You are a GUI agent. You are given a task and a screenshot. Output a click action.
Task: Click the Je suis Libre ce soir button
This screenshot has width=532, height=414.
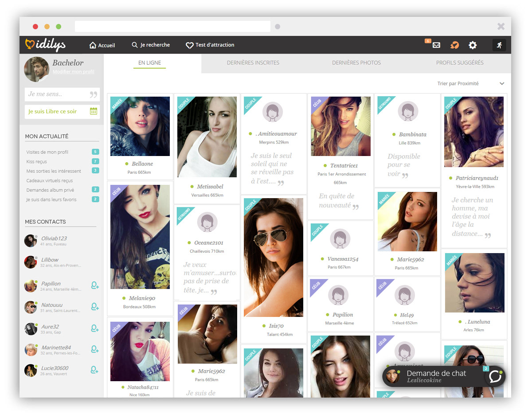(x=62, y=112)
